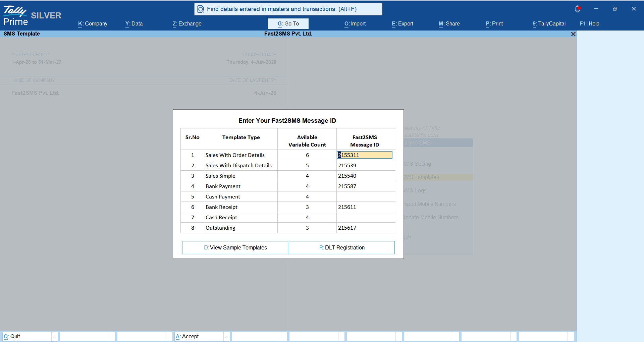Select Update Mobile Numbers in background menu

tap(431, 218)
